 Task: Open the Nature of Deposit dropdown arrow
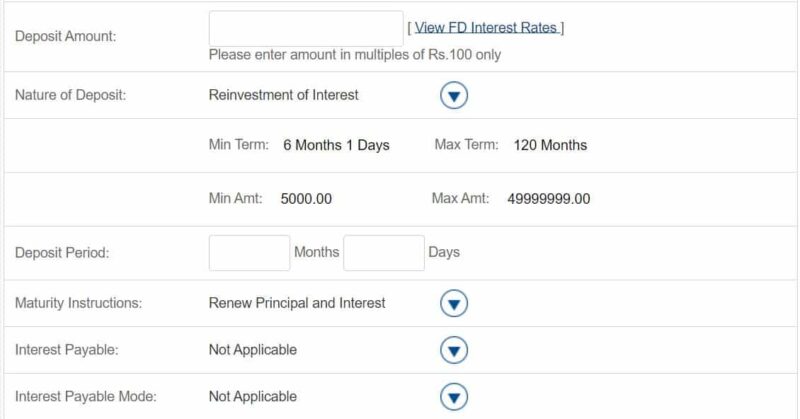tap(454, 95)
